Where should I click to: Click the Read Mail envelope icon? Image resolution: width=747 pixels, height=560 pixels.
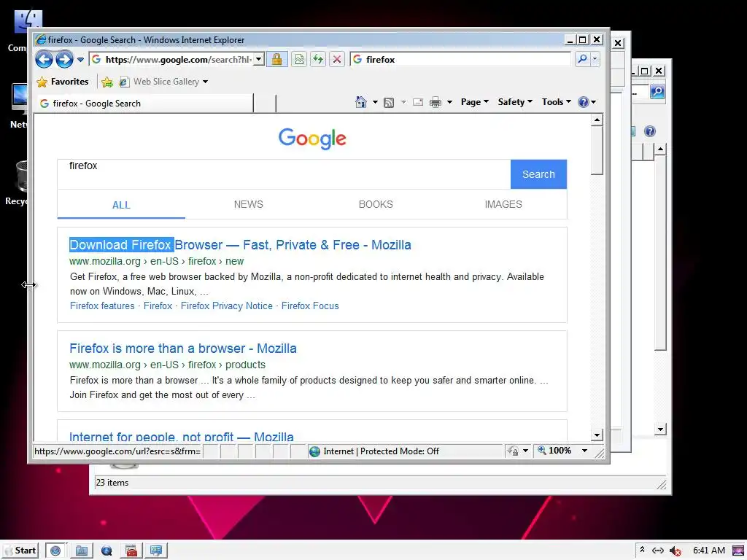point(418,102)
